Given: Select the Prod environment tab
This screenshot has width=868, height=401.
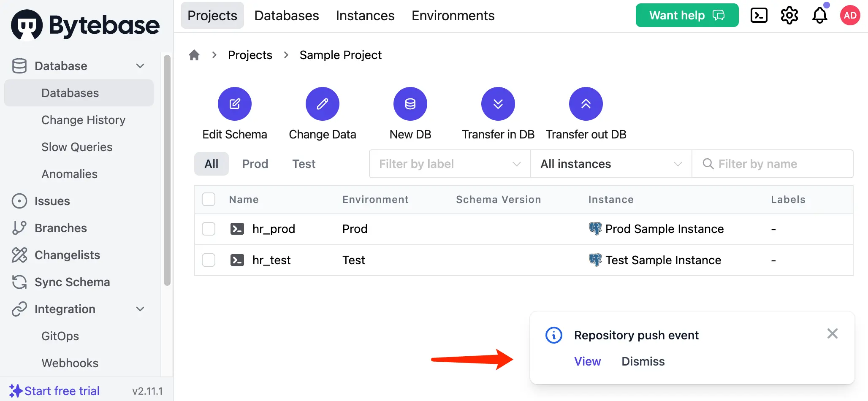Looking at the screenshot, I should point(255,164).
